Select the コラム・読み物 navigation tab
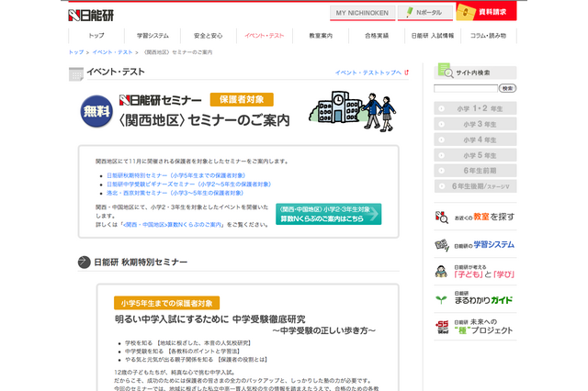Screen dimensions: 588x391 488,36
